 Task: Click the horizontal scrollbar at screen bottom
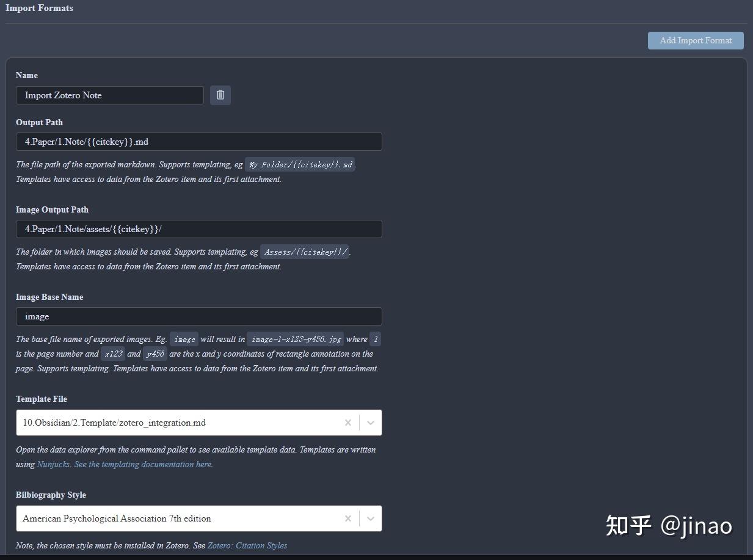[376, 557]
